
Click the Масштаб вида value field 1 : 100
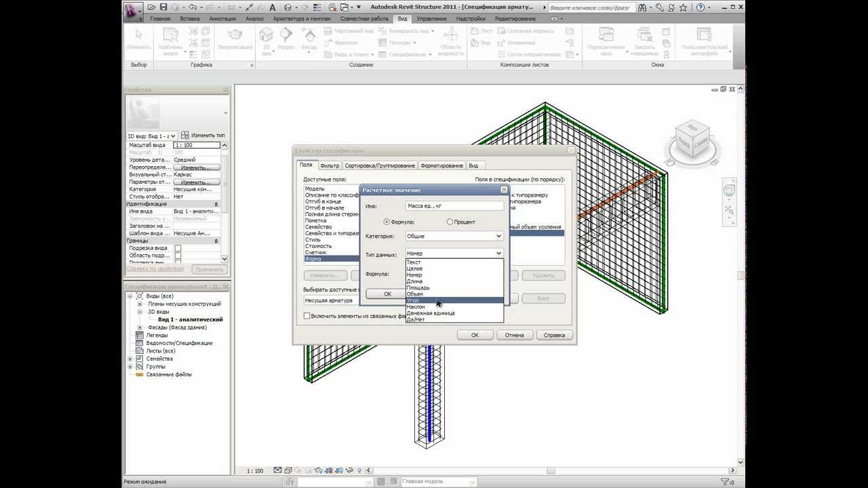[x=197, y=145]
